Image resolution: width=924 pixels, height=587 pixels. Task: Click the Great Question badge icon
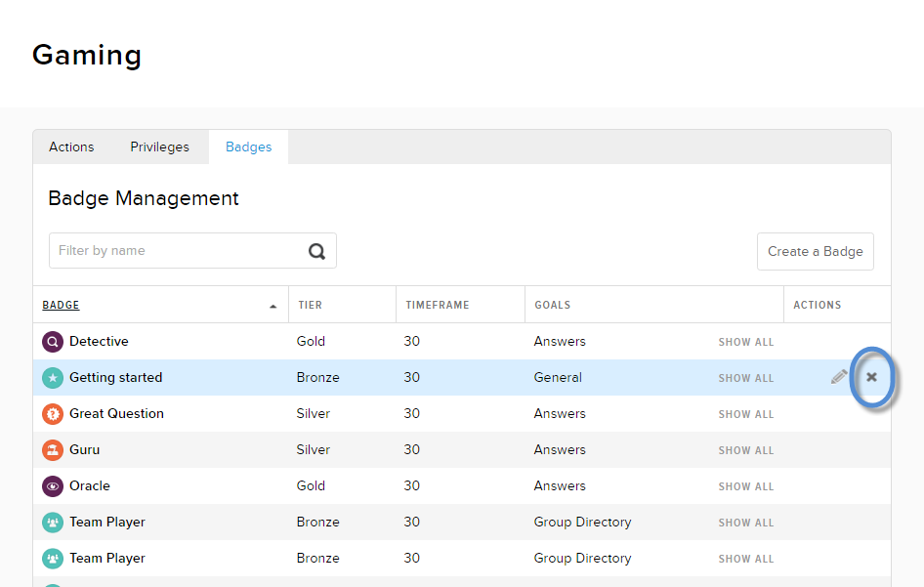[52, 414]
